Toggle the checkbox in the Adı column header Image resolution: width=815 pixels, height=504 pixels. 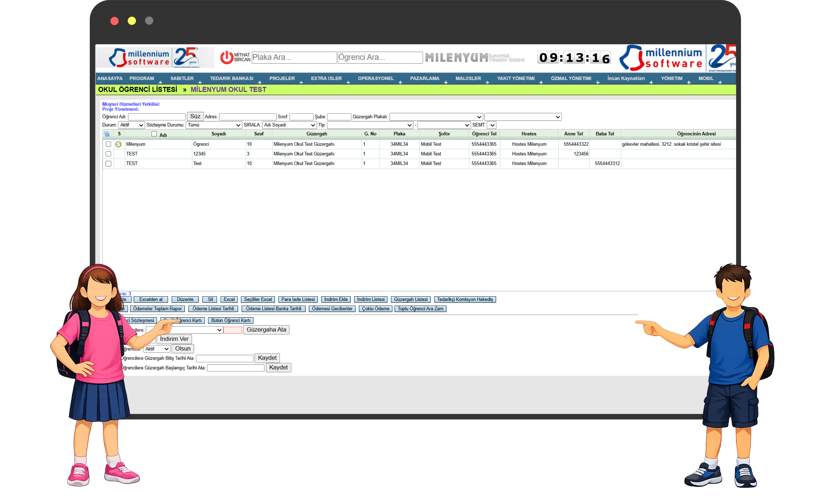pyautogui.click(x=154, y=134)
